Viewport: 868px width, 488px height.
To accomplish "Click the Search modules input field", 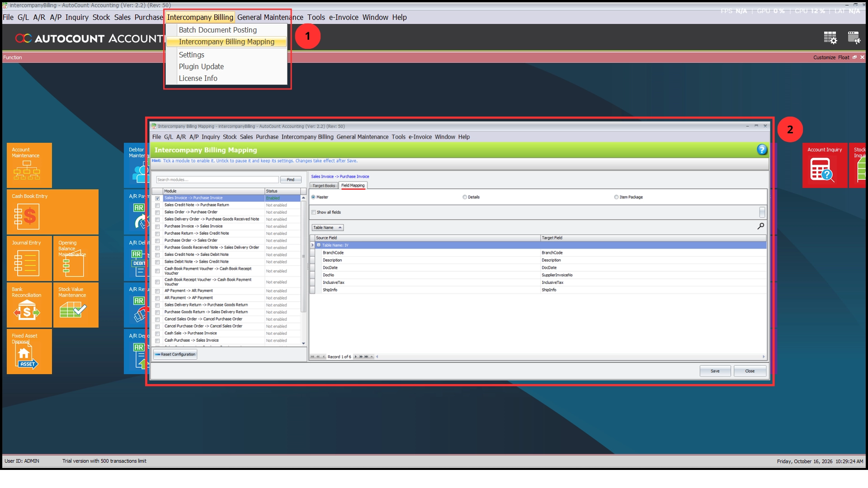I will [x=217, y=180].
